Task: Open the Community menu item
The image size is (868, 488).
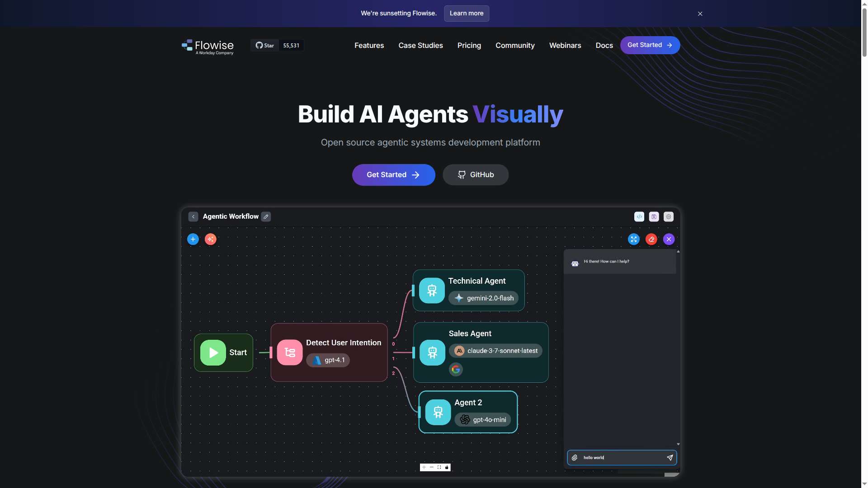Action: click(x=515, y=45)
